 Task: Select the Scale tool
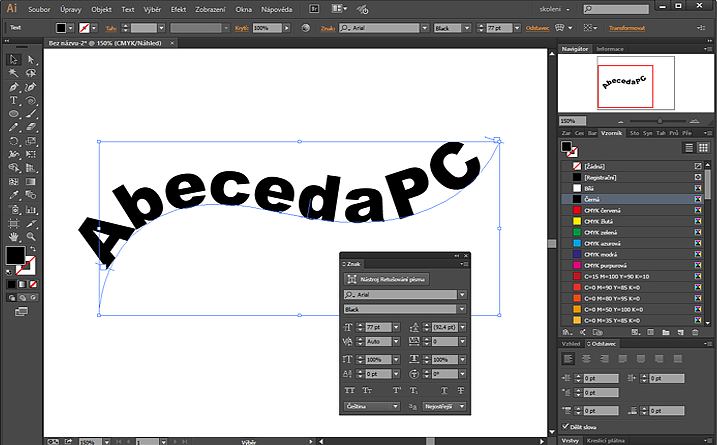(31, 141)
